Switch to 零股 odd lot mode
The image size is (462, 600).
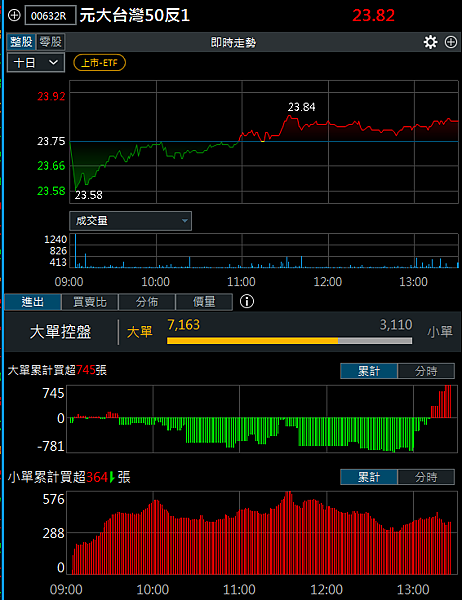coord(51,42)
